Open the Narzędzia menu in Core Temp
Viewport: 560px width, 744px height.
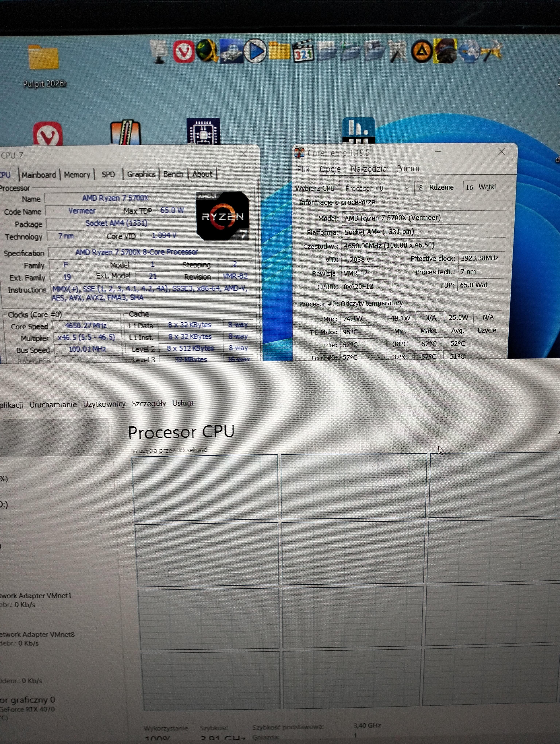coord(368,168)
